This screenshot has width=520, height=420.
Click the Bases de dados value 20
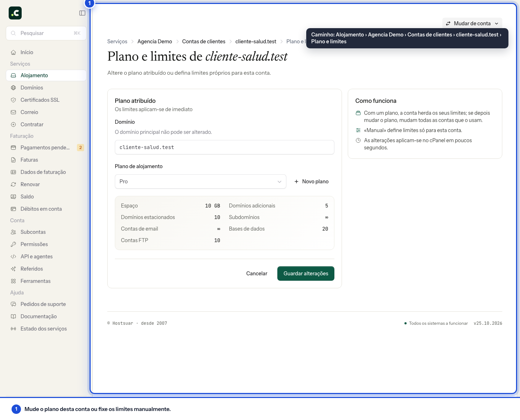(325, 229)
